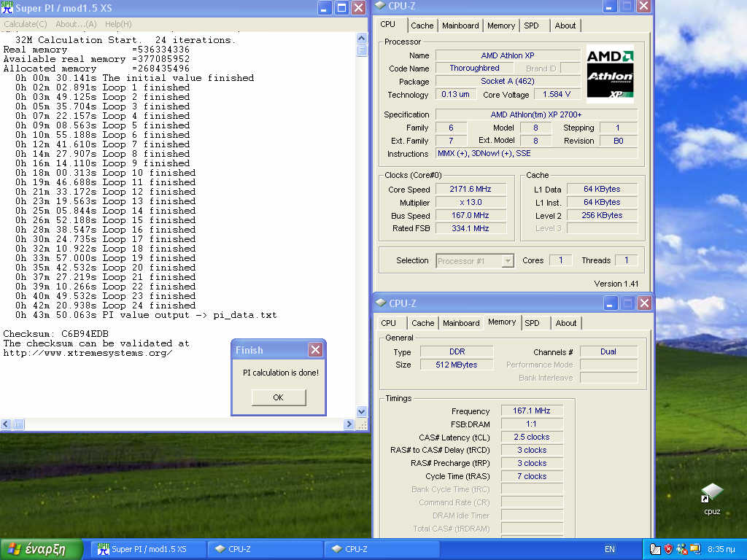Screen dimensions: 747x560
Task: Click the Instructions MMX, 3DNow!, SSE field
Action: 536,153
